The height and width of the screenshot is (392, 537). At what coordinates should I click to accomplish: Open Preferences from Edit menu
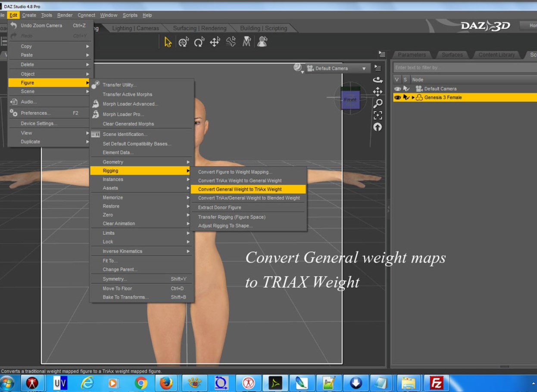click(49, 113)
